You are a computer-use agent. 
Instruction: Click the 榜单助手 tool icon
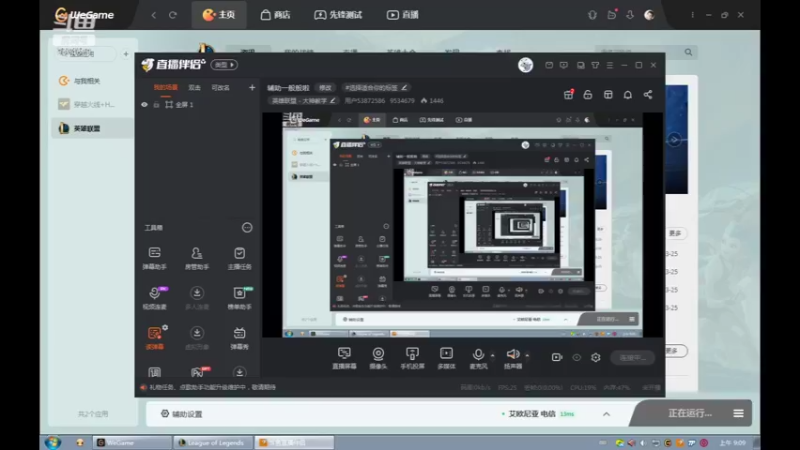pyautogui.click(x=239, y=293)
